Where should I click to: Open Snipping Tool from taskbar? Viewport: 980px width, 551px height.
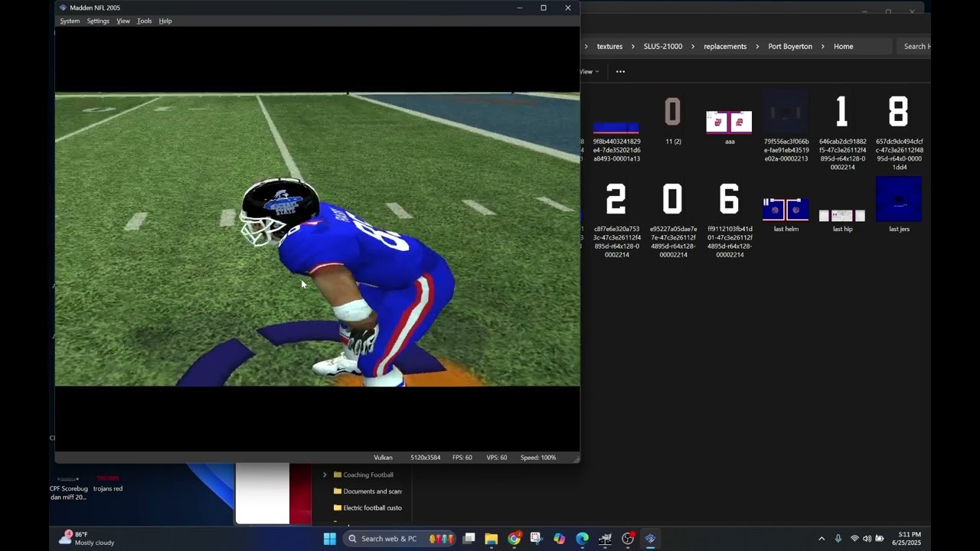537,539
